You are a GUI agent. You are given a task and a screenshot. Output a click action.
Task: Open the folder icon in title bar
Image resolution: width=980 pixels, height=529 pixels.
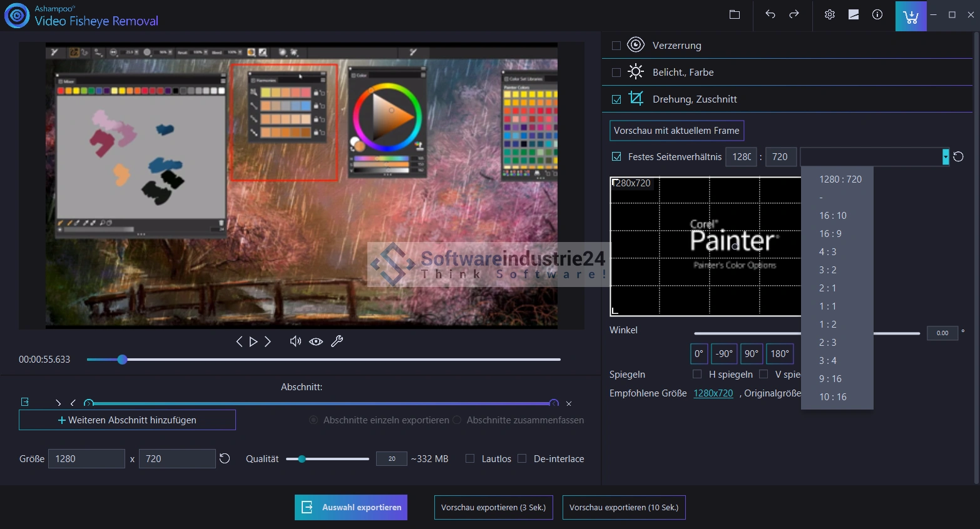(x=735, y=15)
